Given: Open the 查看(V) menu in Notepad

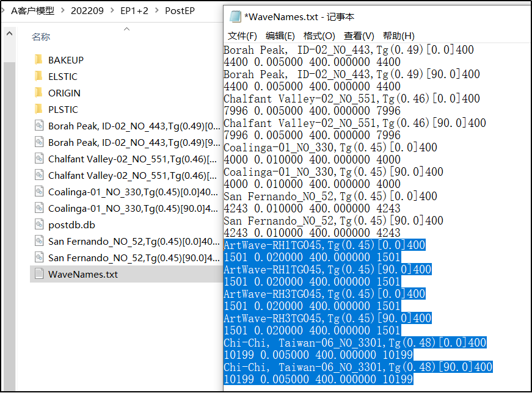Looking at the screenshot, I should (x=359, y=36).
